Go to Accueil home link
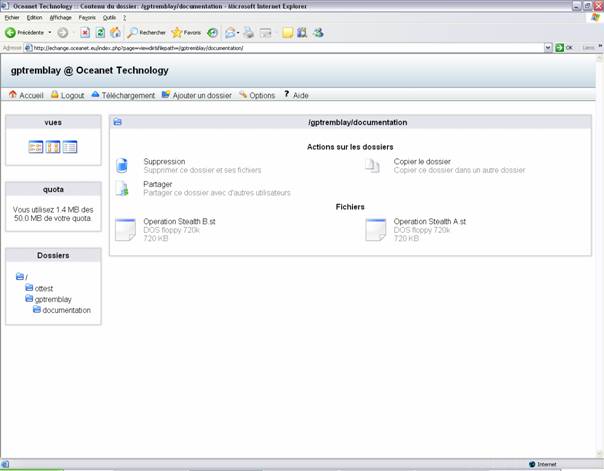This screenshot has width=604, height=471. click(31, 96)
